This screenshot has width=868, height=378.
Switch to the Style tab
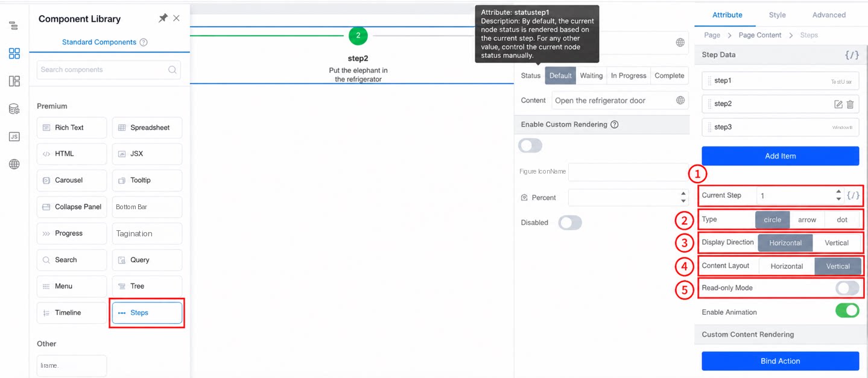[x=777, y=15]
